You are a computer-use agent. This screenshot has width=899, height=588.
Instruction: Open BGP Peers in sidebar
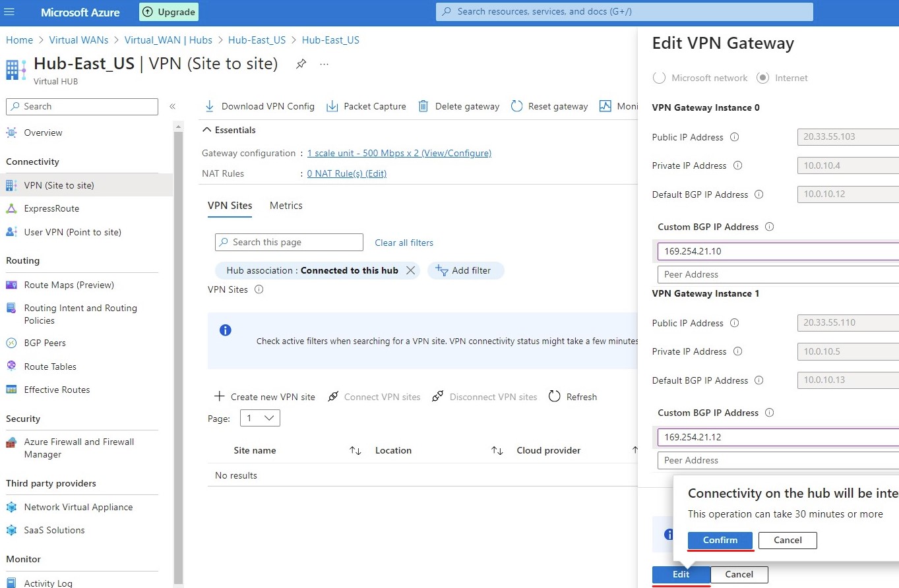(x=45, y=343)
